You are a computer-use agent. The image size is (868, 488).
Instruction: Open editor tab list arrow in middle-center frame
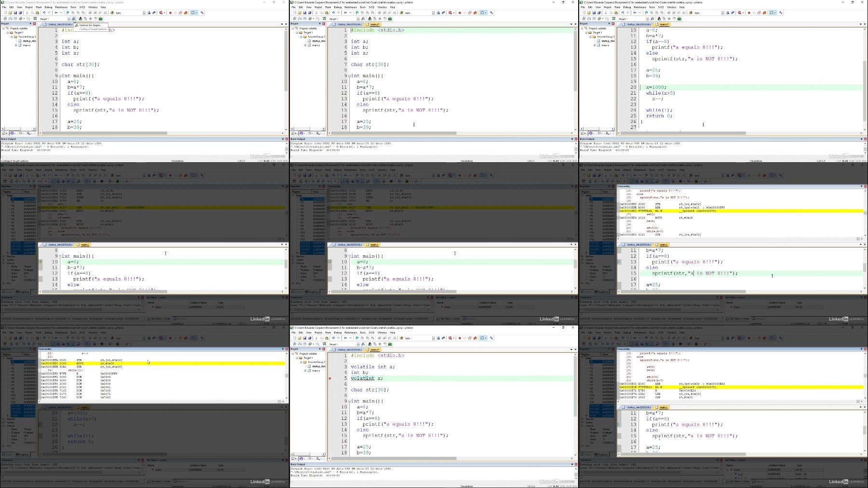pos(571,245)
